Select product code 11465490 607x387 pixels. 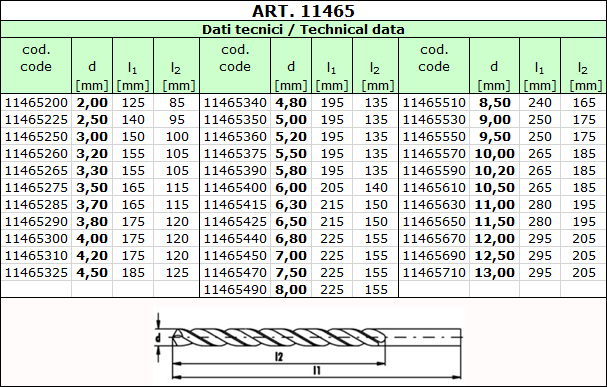[x=235, y=289]
